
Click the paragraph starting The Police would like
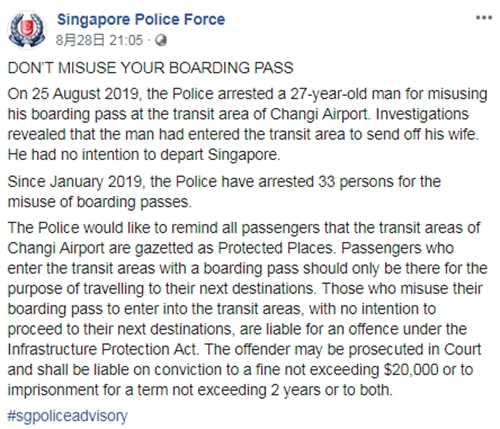pyautogui.click(x=247, y=309)
